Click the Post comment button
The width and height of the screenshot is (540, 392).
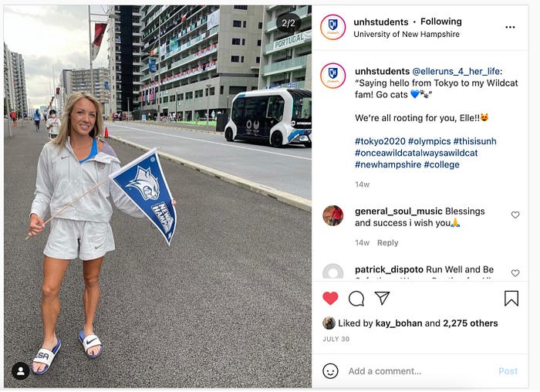[x=508, y=371]
